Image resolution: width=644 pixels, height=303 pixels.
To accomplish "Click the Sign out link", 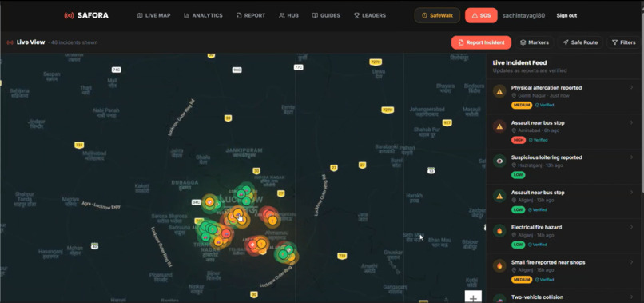I will 566,16.
